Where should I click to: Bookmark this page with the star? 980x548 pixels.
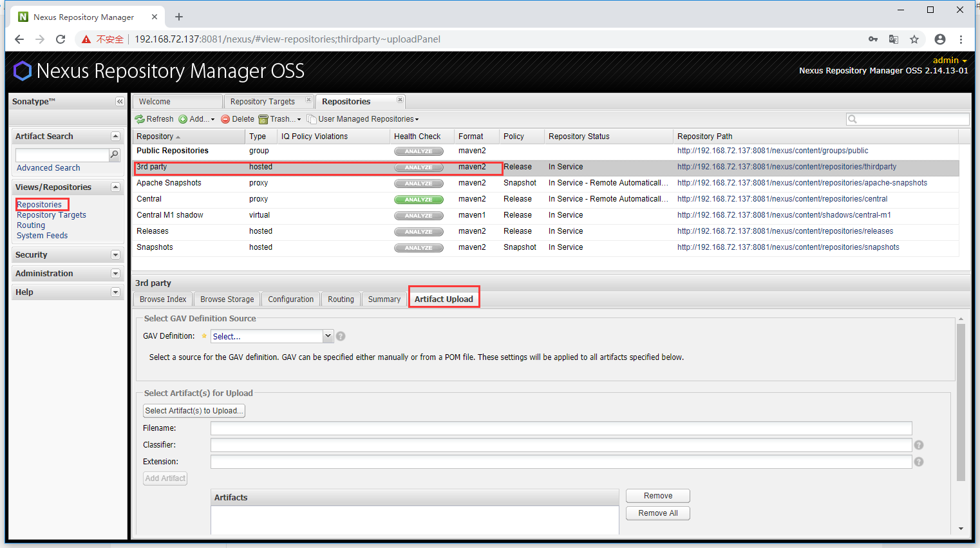[914, 39]
